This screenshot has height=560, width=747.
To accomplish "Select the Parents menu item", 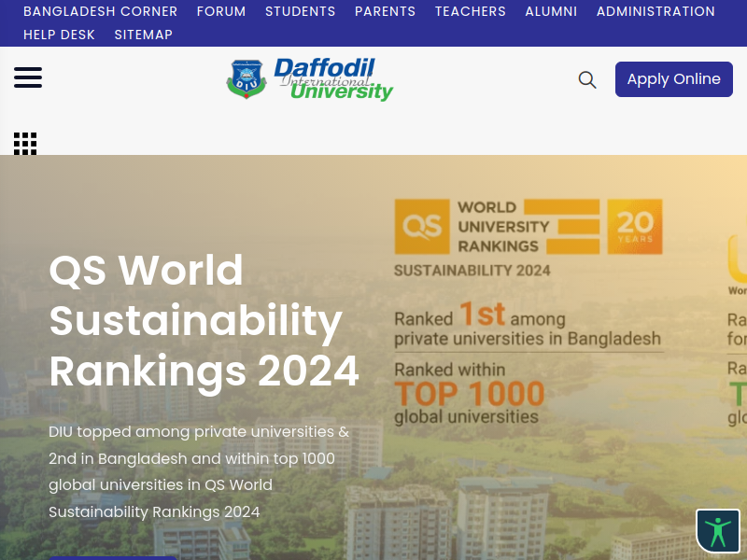I will [x=386, y=11].
